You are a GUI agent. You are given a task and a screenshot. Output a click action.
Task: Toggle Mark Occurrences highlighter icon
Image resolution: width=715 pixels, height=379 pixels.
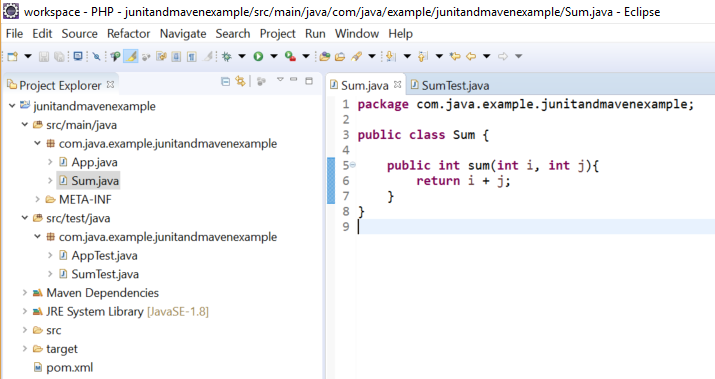(x=131, y=57)
